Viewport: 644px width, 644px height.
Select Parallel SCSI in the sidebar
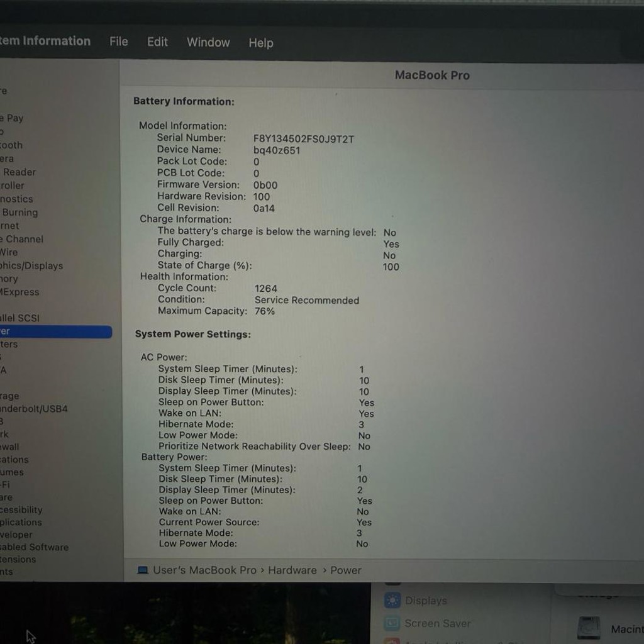pyautogui.click(x=19, y=318)
